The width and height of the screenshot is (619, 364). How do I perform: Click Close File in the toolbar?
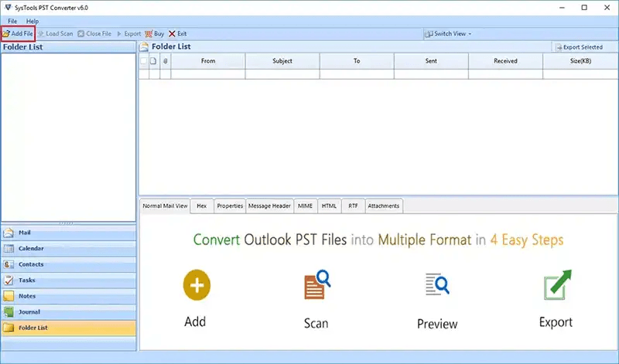pyautogui.click(x=94, y=34)
